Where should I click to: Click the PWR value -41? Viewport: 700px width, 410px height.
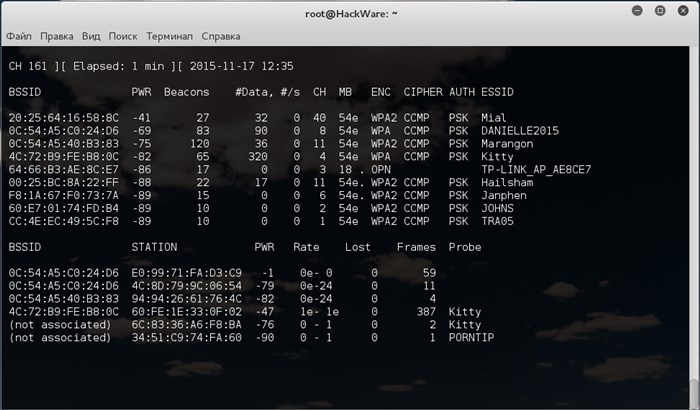pos(142,118)
